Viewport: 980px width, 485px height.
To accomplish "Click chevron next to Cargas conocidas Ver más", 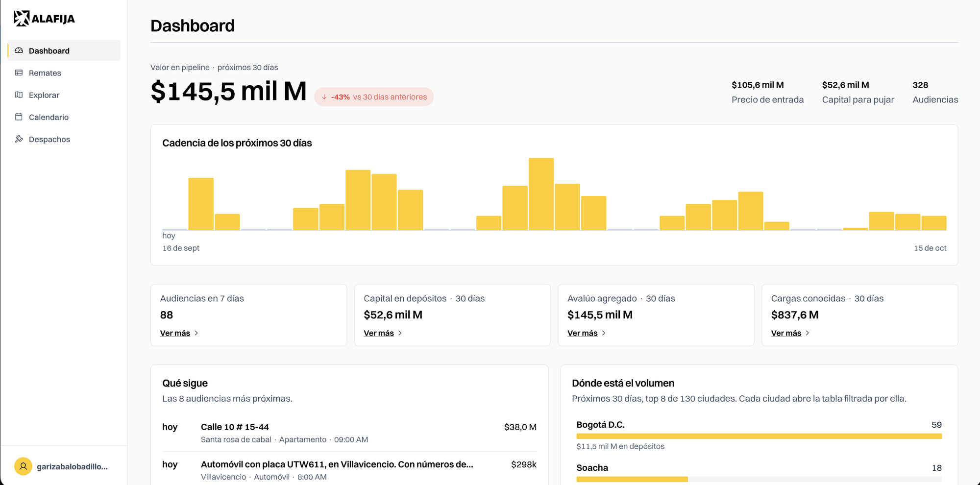I will click(808, 333).
